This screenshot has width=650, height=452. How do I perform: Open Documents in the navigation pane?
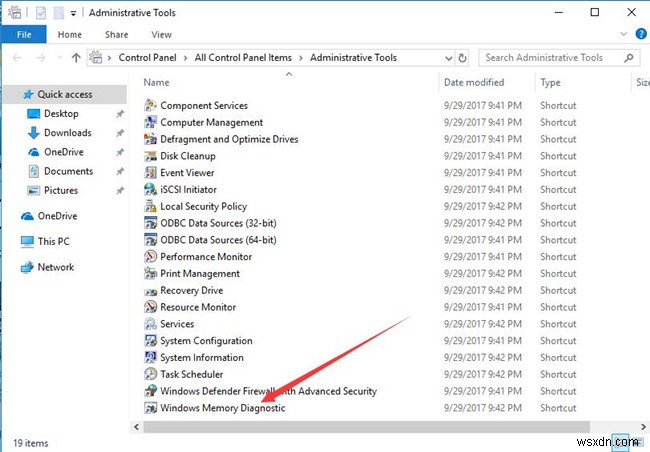click(x=69, y=171)
